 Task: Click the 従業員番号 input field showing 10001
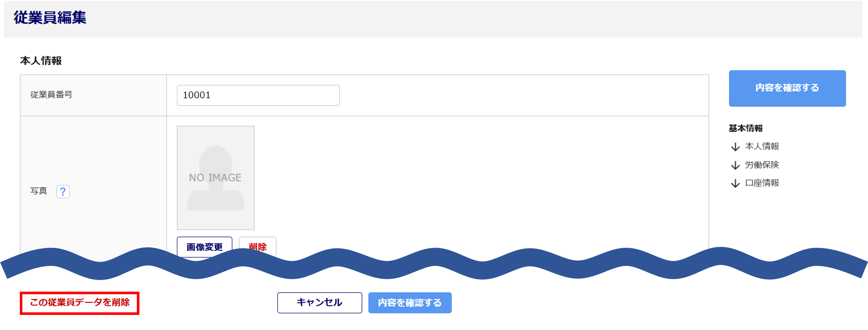[x=258, y=95]
